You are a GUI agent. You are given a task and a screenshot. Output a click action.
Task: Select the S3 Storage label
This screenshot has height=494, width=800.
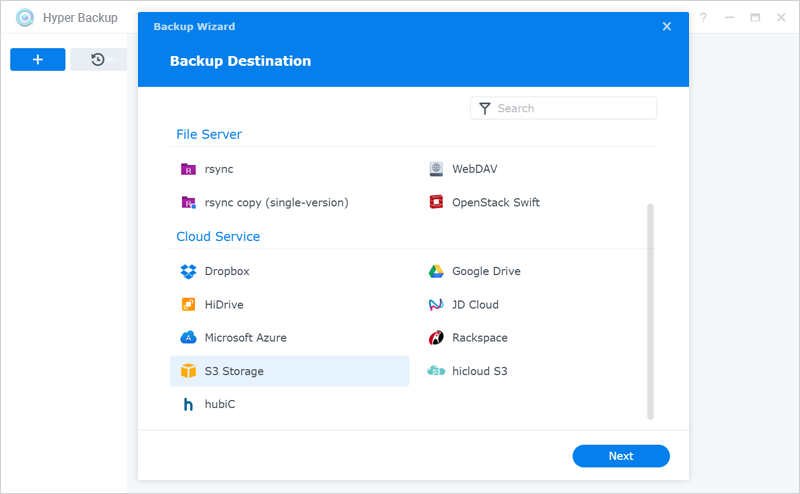(x=234, y=371)
